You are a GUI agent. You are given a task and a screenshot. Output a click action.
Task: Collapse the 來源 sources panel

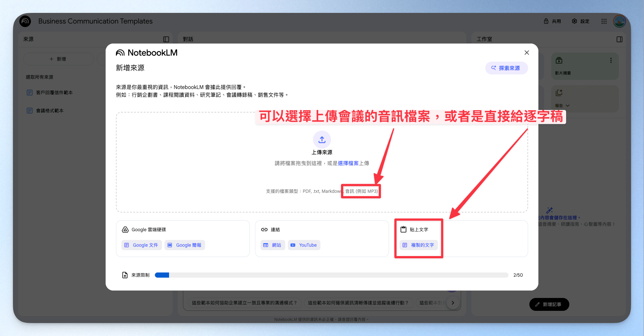coord(166,39)
